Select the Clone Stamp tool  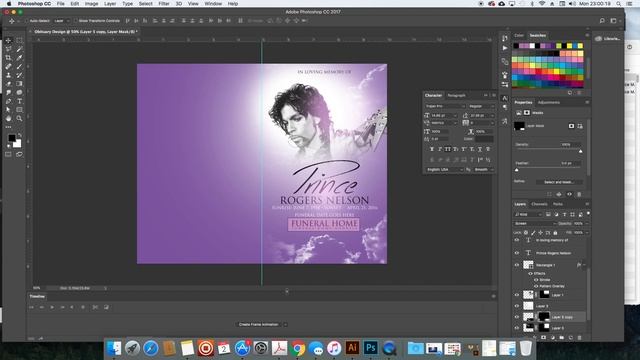click(8, 75)
